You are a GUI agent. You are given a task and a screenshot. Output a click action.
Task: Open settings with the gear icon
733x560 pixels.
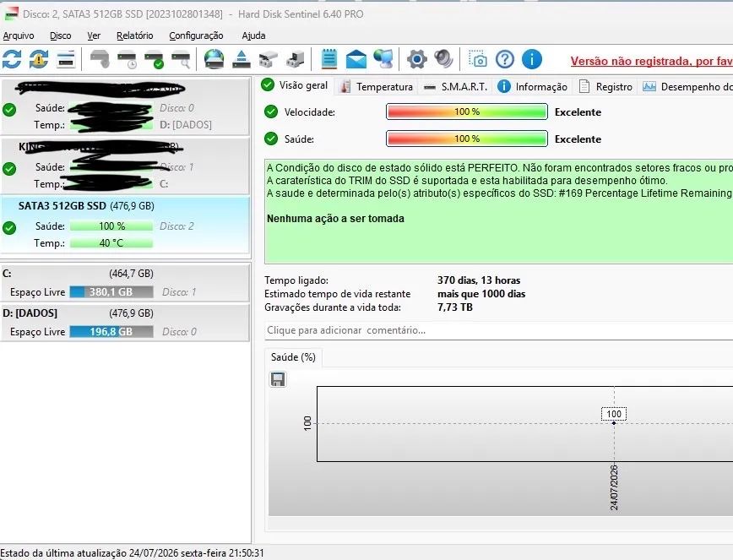click(416, 59)
